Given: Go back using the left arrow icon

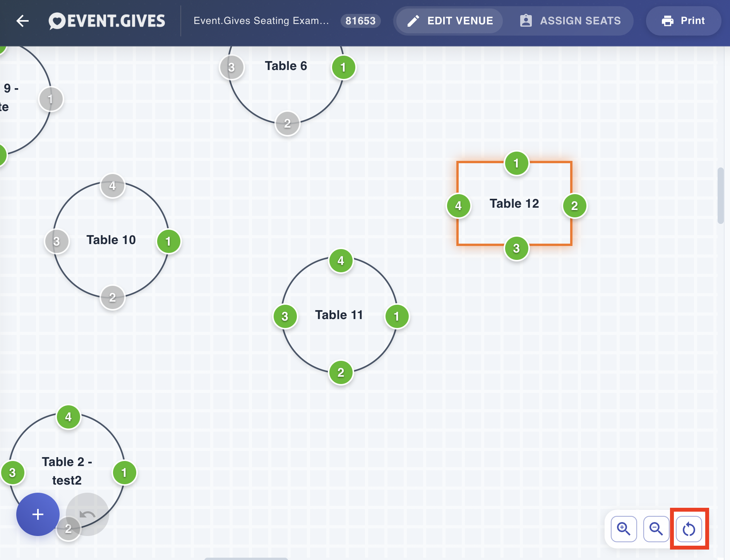Looking at the screenshot, I should 22,21.
